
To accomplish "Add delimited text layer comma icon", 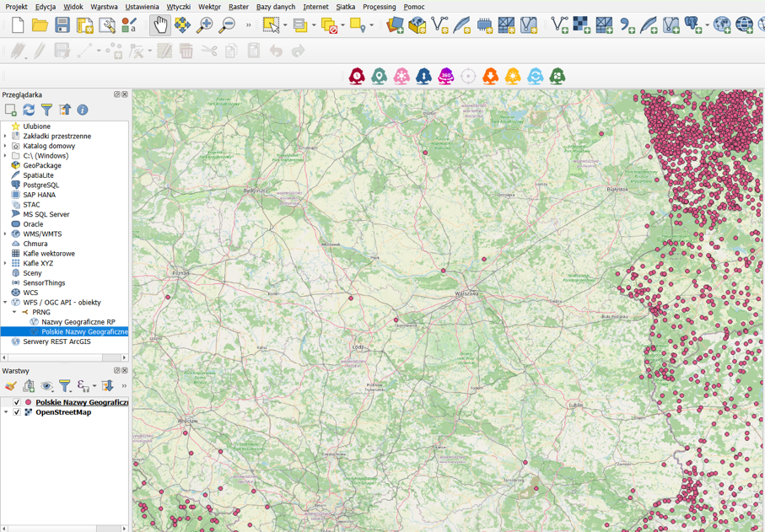I will point(627,24).
